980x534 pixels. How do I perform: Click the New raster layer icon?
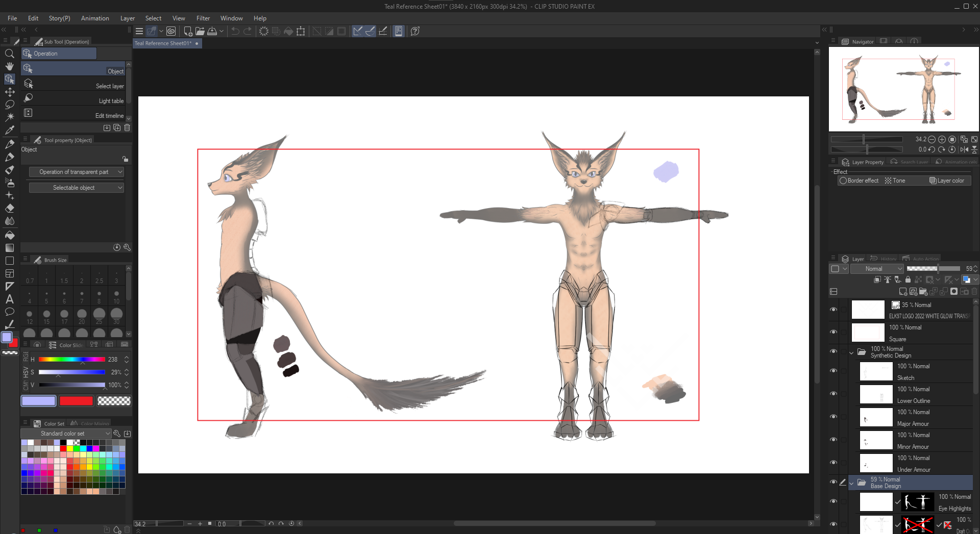click(903, 292)
